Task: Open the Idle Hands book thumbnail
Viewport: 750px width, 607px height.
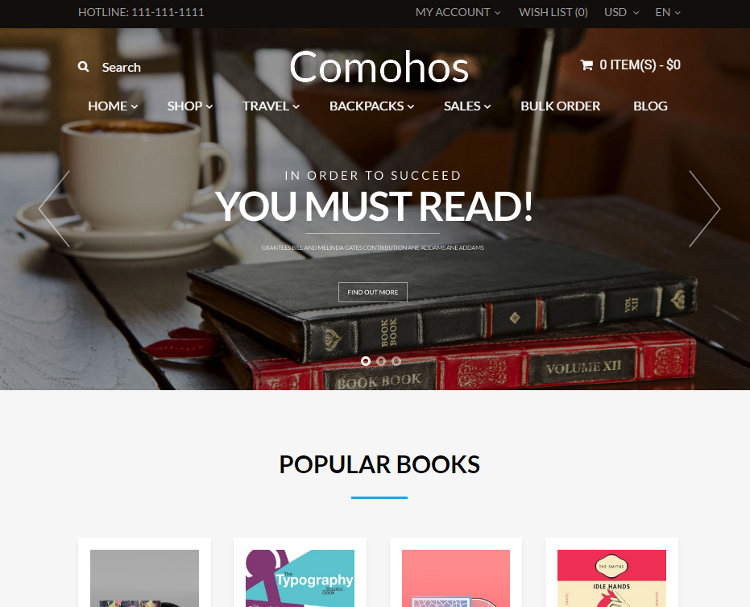Action: 611,578
